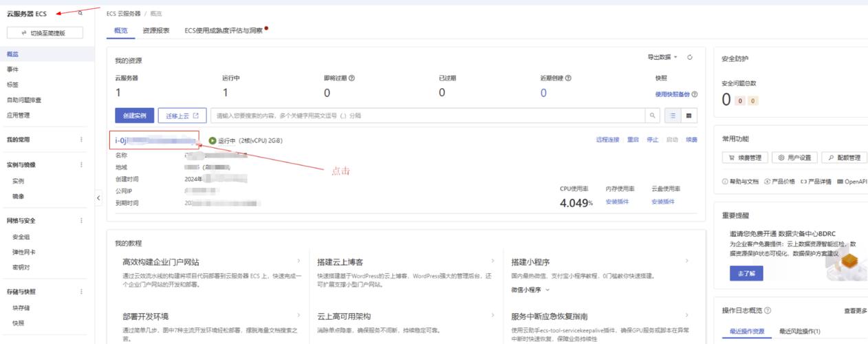This screenshot has width=868, height=344.
Task: Open the 导出数据 dropdown
Action: point(662,57)
